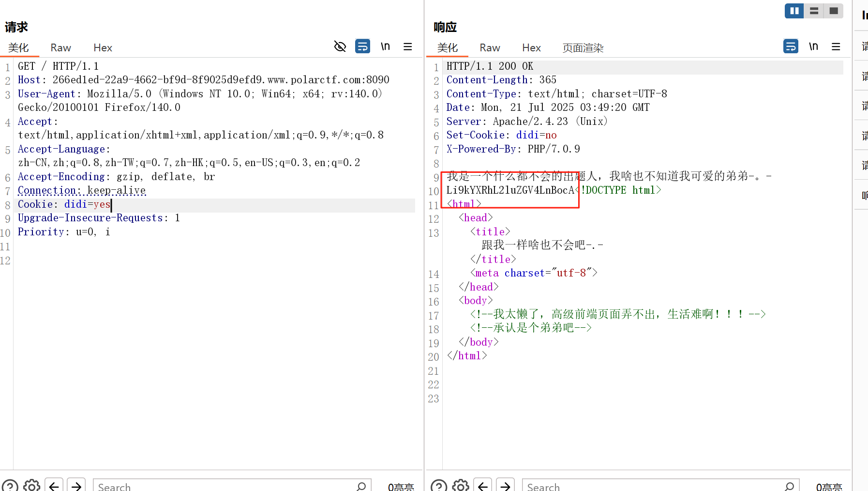The image size is (868, 491).
Task: Open the 页面渲染 tab in response
Action: click(x=583, y=47)
